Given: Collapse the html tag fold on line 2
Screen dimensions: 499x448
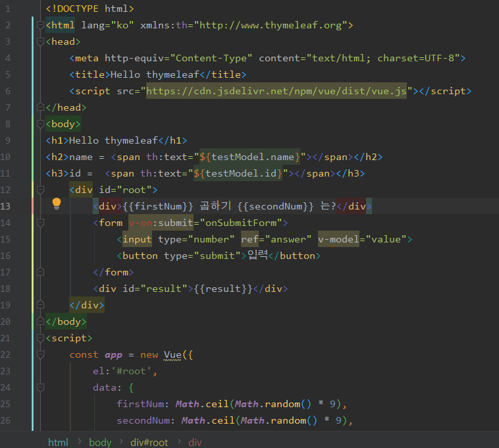Looking at the screenshot, I should tap(40, 25).
